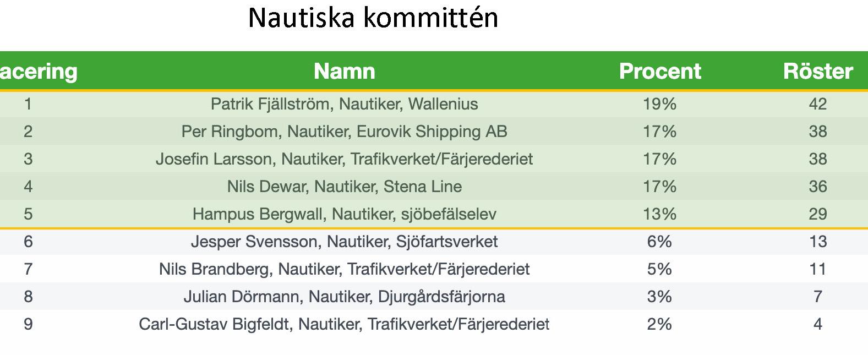Click the placement number 9 cell
Screen dimensions: 868x355
coord(28,324)
